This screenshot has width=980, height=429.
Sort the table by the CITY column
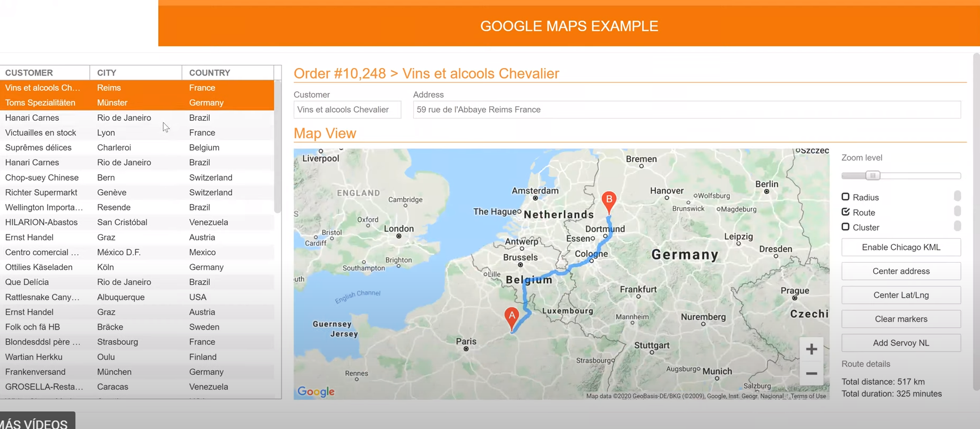tap(106, 72)
